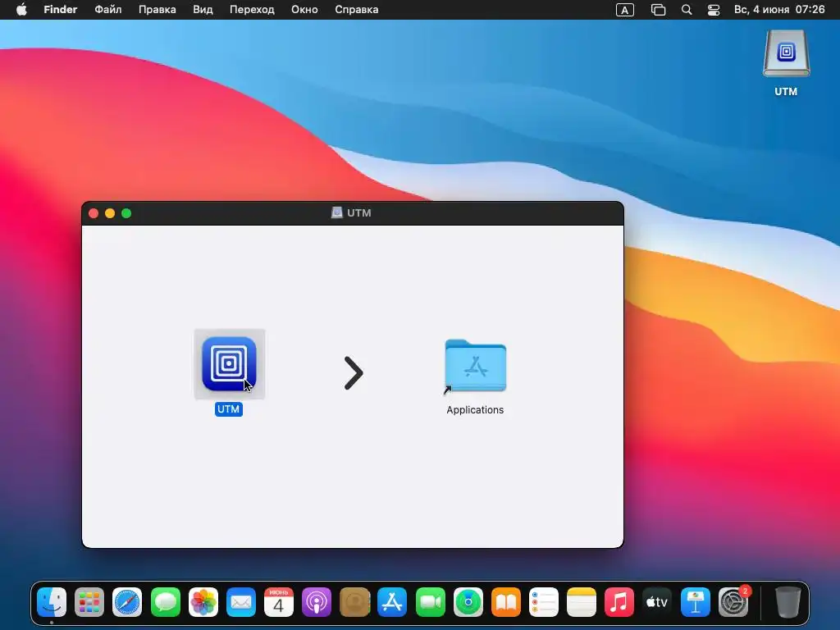Zoom the UTM window with green button
840x630 pixels.
[x=126, y=213]
